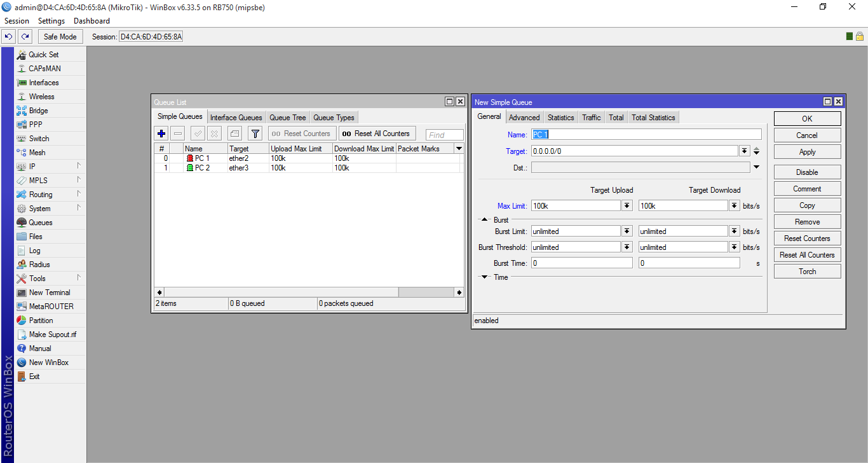Click the Apply button
Screen dimensions: 868x463
click(x=807, y=152)
